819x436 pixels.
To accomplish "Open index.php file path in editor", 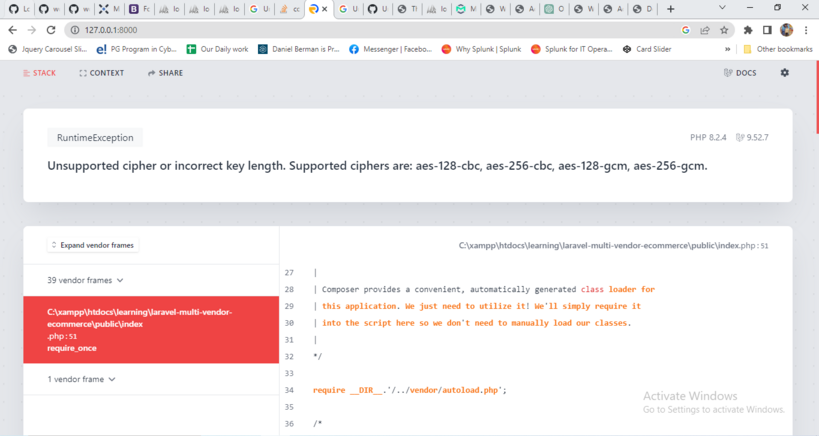I will tap(612, 245).
